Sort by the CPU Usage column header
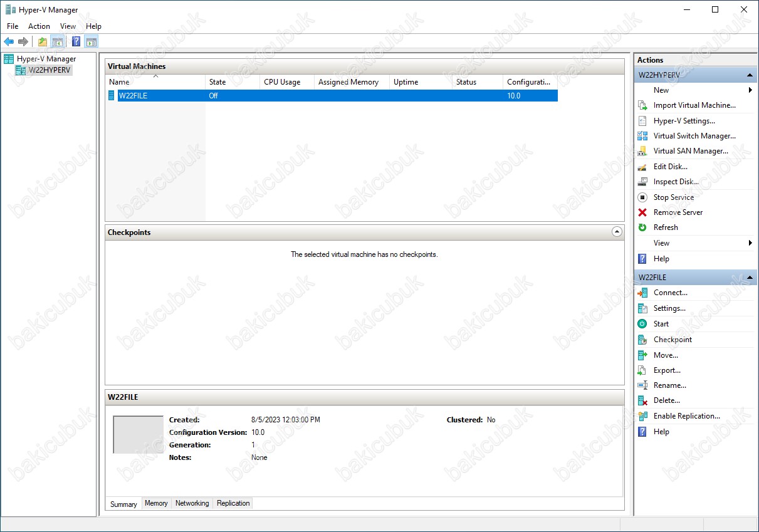 (x=287, y=82)
